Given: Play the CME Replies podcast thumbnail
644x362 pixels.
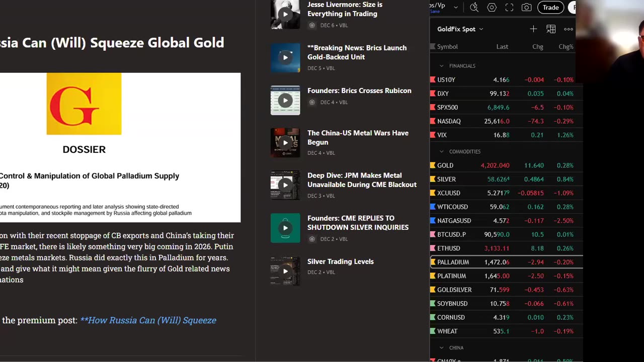Looking at the screenshot, I should tap(285, 228).
